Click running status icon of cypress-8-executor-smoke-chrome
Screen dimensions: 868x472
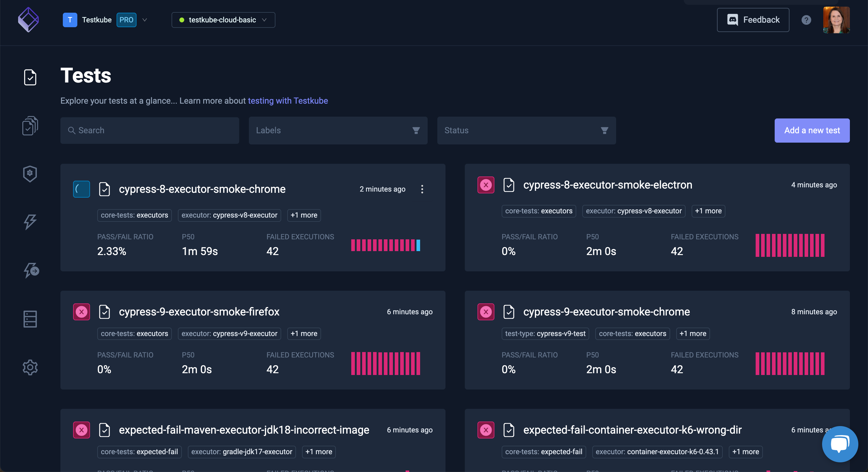(82, 189)
